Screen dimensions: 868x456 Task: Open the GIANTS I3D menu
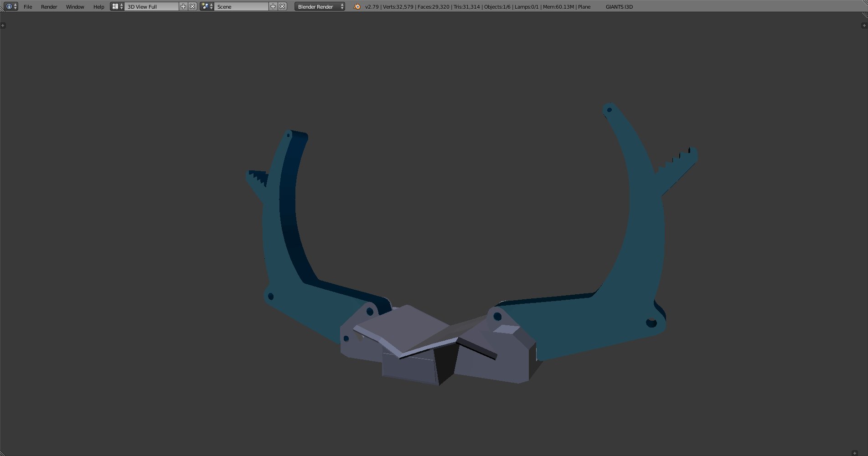(619, 7)
